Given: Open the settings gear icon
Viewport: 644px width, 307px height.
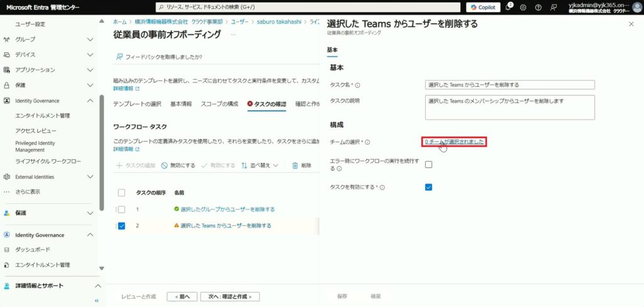Looking at the screenshot, I should pos(523,8).
